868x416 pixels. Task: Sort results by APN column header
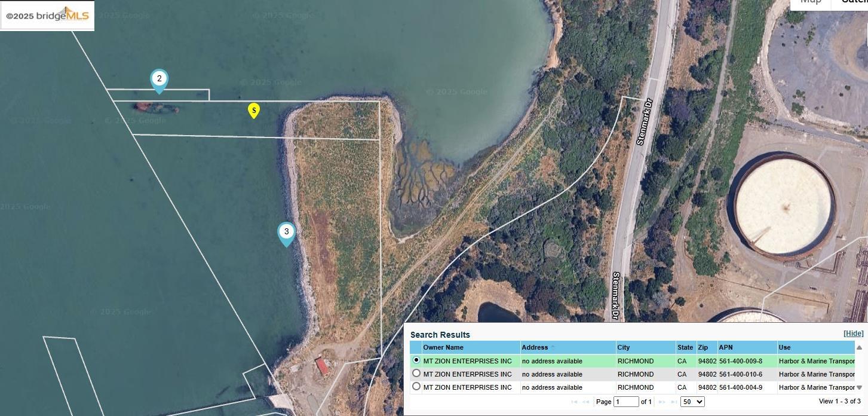(726, 347)
